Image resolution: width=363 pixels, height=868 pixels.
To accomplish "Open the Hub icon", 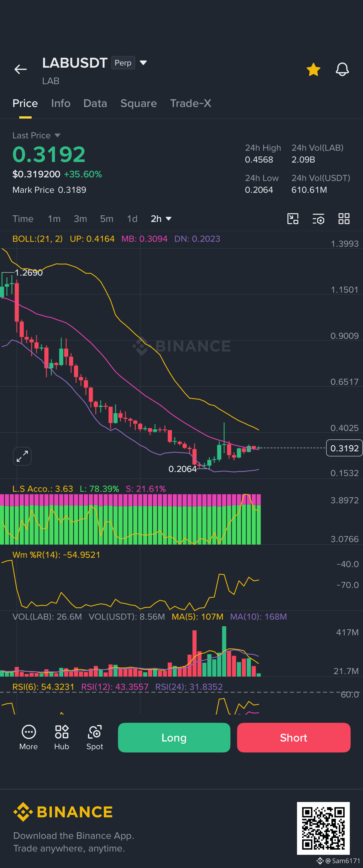I will [x=62, y=738].
